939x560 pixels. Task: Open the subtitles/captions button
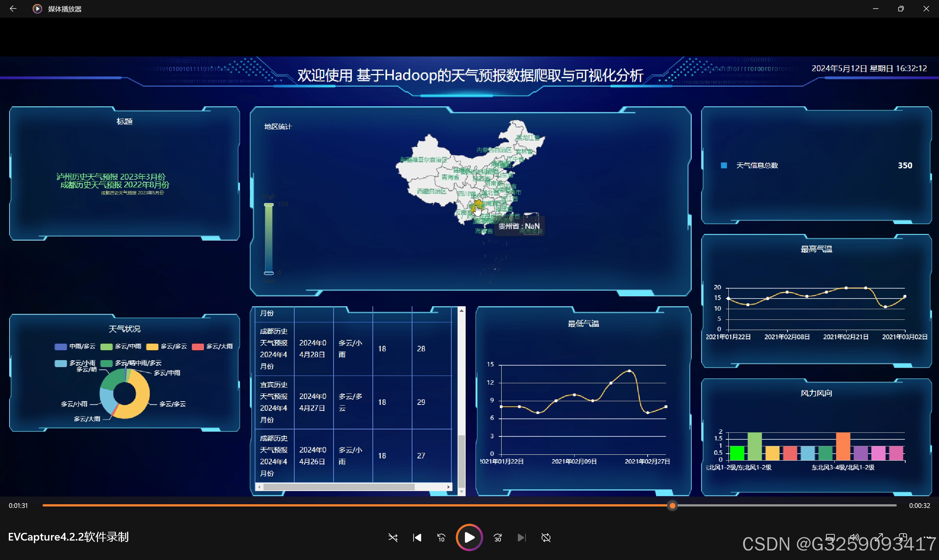(x=830, y=537)
